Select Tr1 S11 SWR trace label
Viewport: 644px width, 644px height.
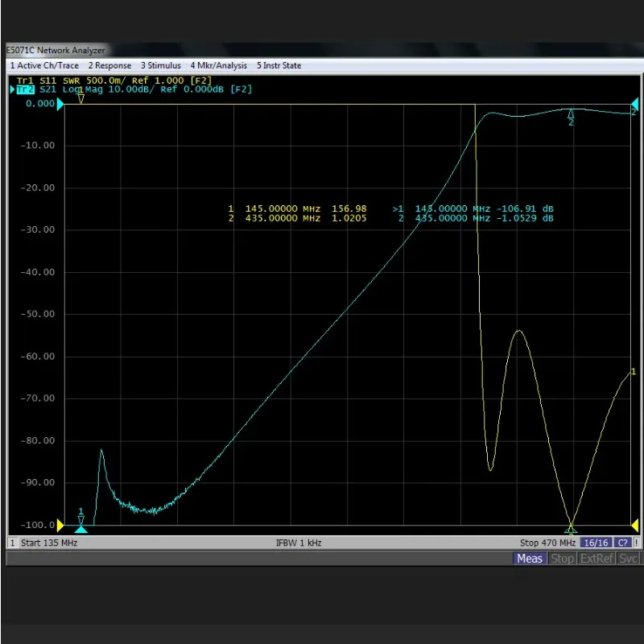tap(114, 80)
